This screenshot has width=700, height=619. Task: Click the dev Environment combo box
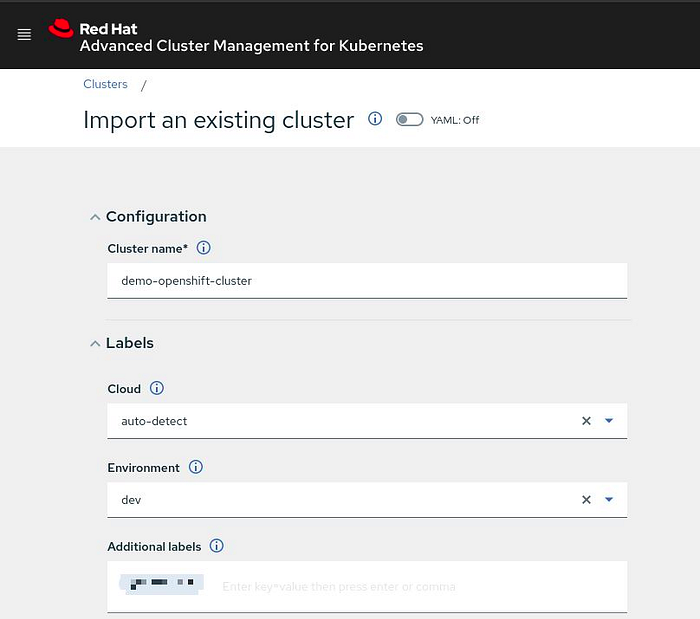pyautogui.click(x=367, y=500)
